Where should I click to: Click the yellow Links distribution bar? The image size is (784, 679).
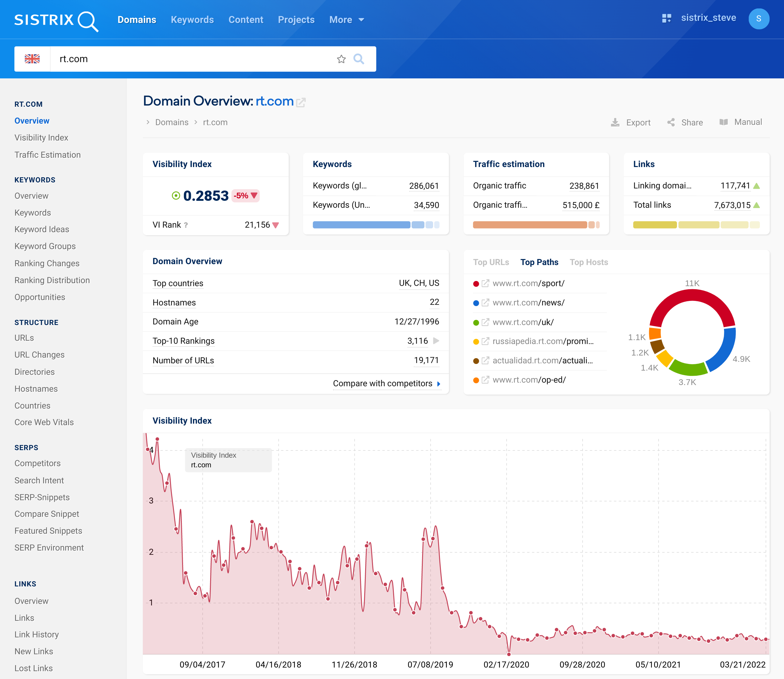pos(697,225)
